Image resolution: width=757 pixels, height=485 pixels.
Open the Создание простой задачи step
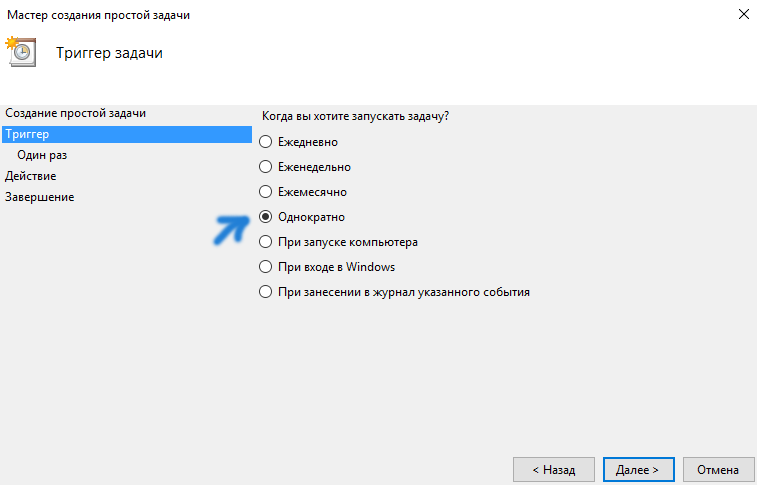(x=75, y=113)
